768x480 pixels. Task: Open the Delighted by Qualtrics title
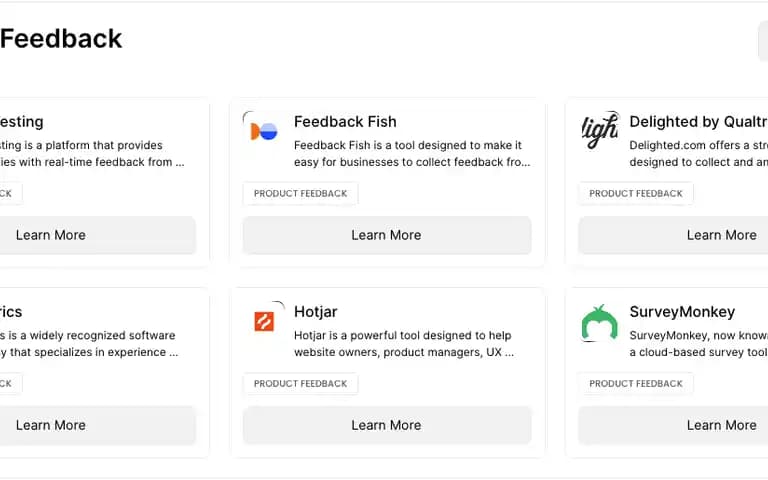(x=698, y=121)
